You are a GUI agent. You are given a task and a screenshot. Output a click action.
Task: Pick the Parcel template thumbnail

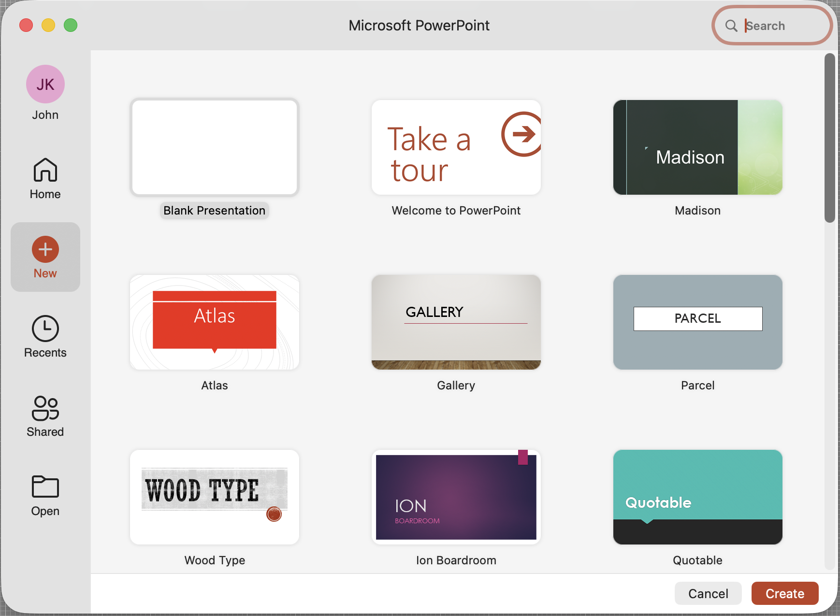point(698,322)
